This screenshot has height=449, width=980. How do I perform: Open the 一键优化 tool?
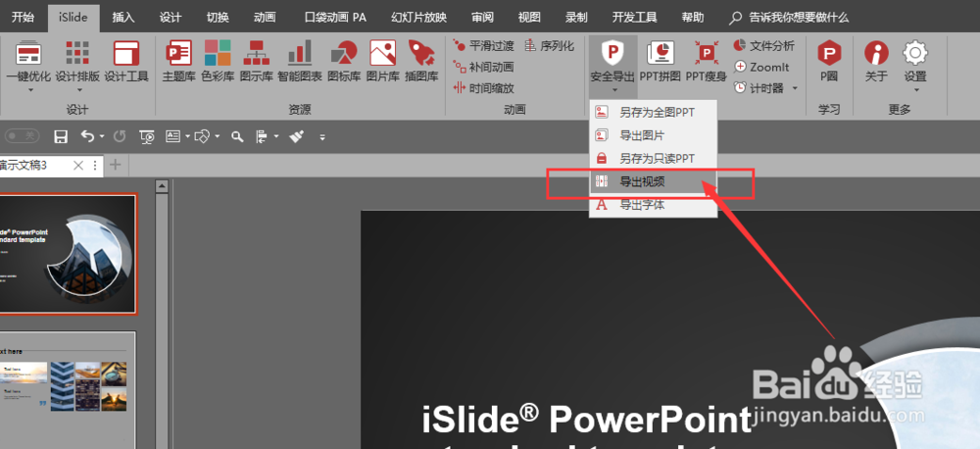29,62
